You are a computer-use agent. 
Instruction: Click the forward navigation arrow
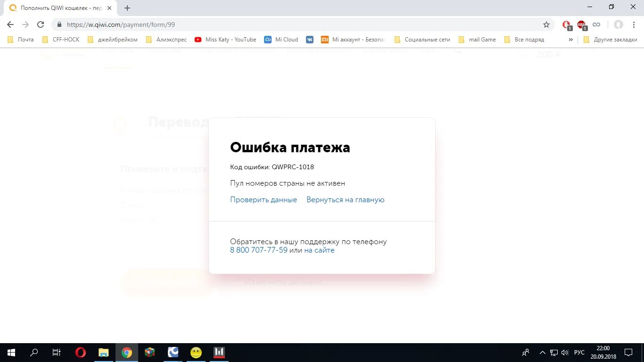25,25
